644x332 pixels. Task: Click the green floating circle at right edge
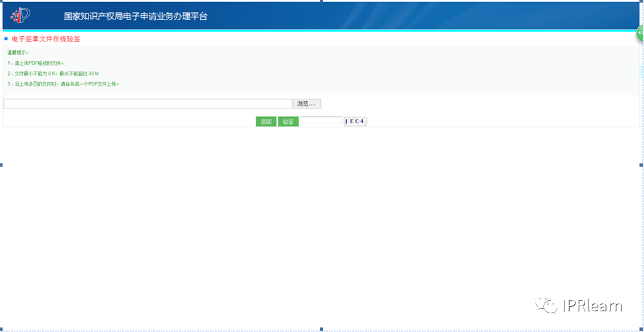pos(640,34)
